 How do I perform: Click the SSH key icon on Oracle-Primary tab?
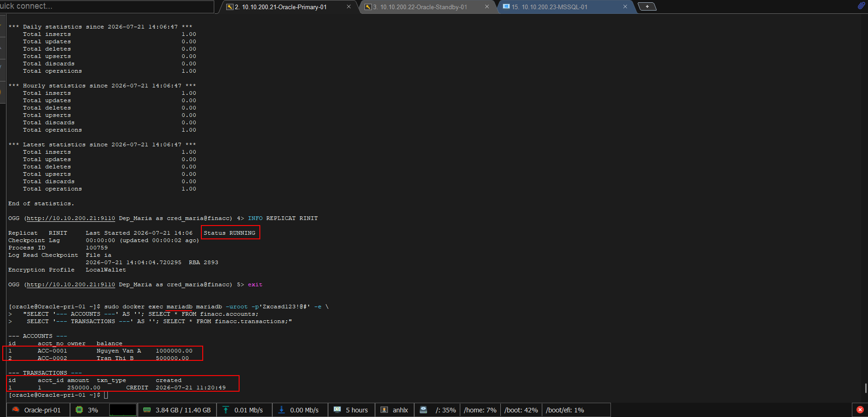point(229,7)
